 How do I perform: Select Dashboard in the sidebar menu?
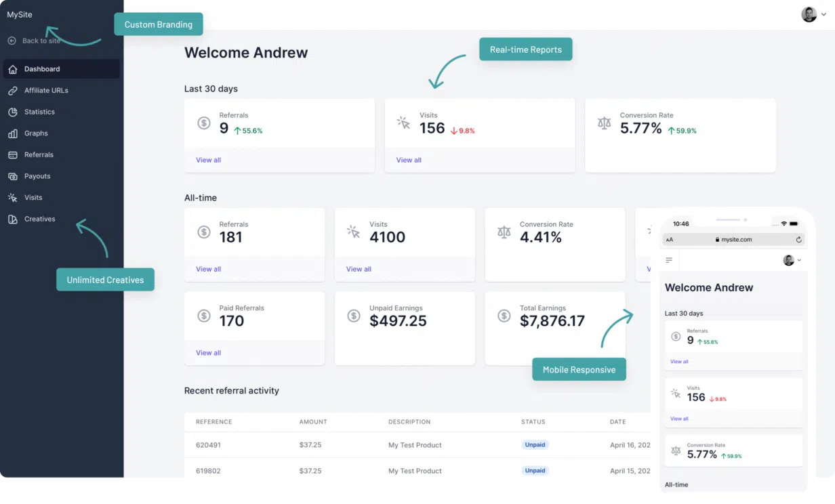pos(41,68)
